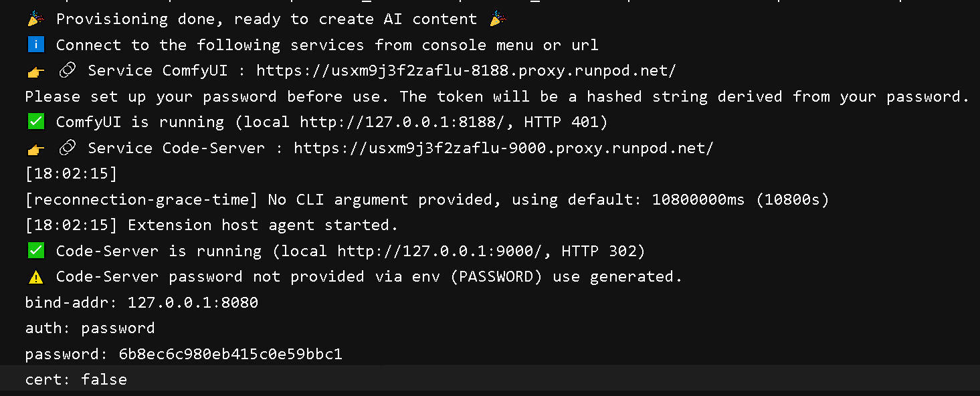
Task: Click the chain link icon before Service Code-Server
Action: click(67, 148)
